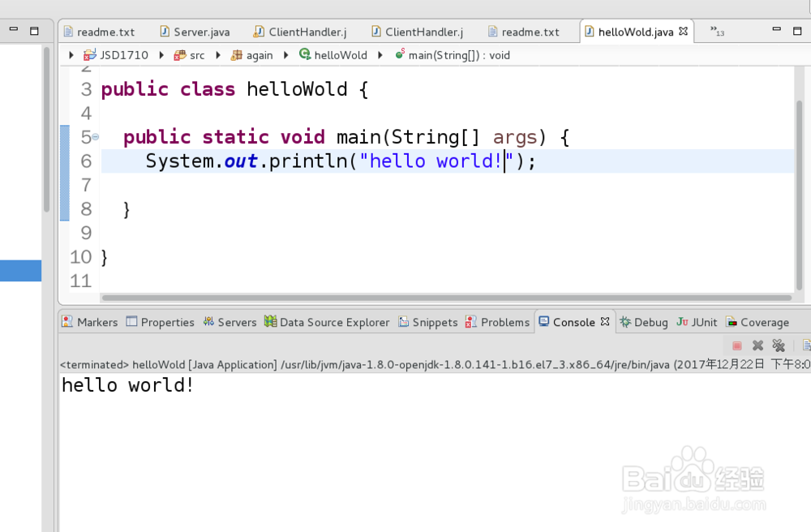This screenshot has height=532, width=811.
Task: Activate the helloWold.java tab
Action: [636, 32]
